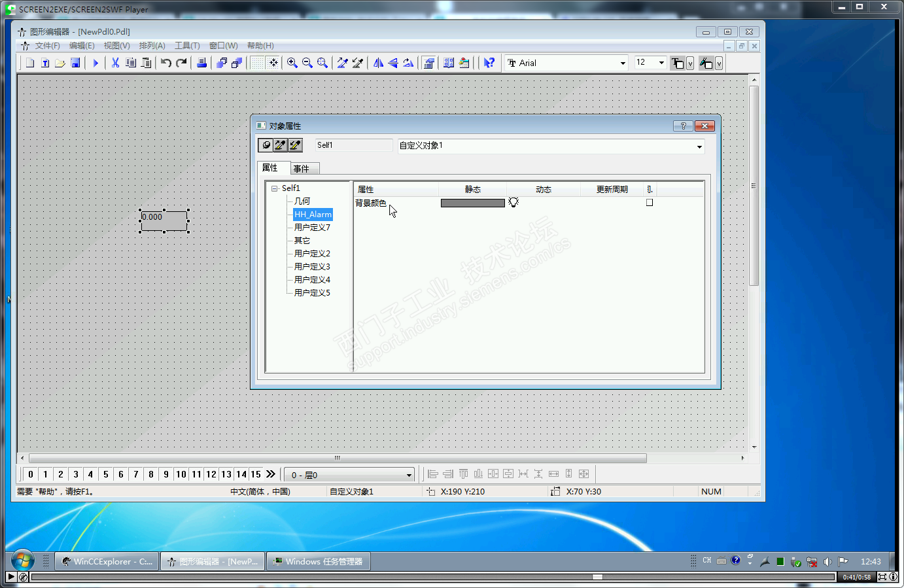Click the What's This help pointer icon
904x588 pixels.
click(x=489, y=63)
